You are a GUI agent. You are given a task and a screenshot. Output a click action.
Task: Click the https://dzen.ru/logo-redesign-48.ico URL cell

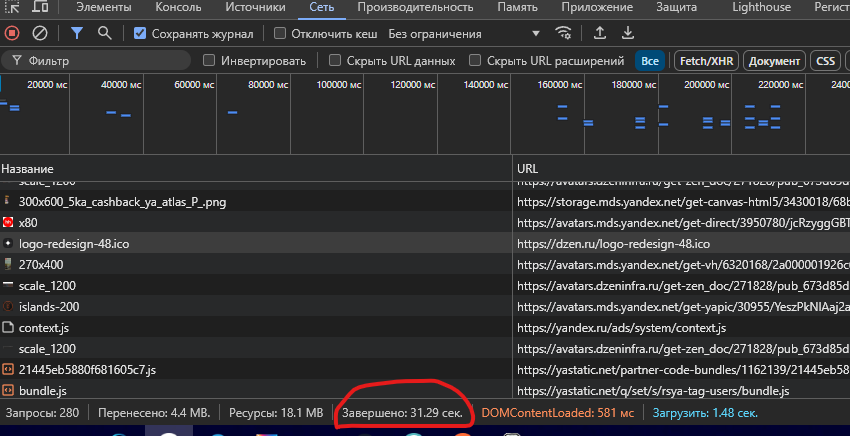click(613, 243)
